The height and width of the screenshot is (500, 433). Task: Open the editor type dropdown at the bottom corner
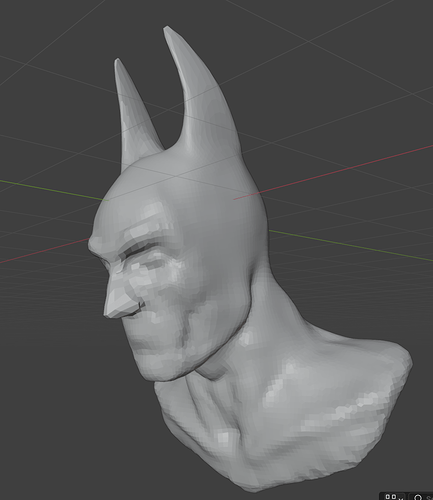pyautogui.click(x=394, y=497)
